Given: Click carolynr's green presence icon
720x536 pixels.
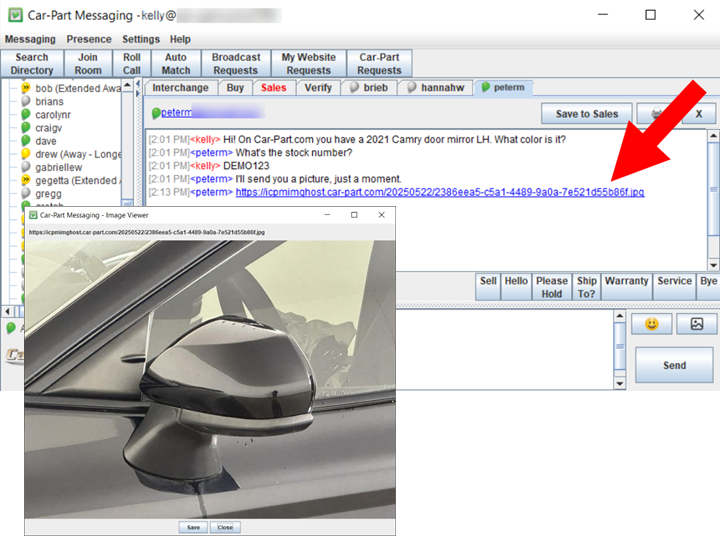Looking at the screenshot, I should (26, 114).
